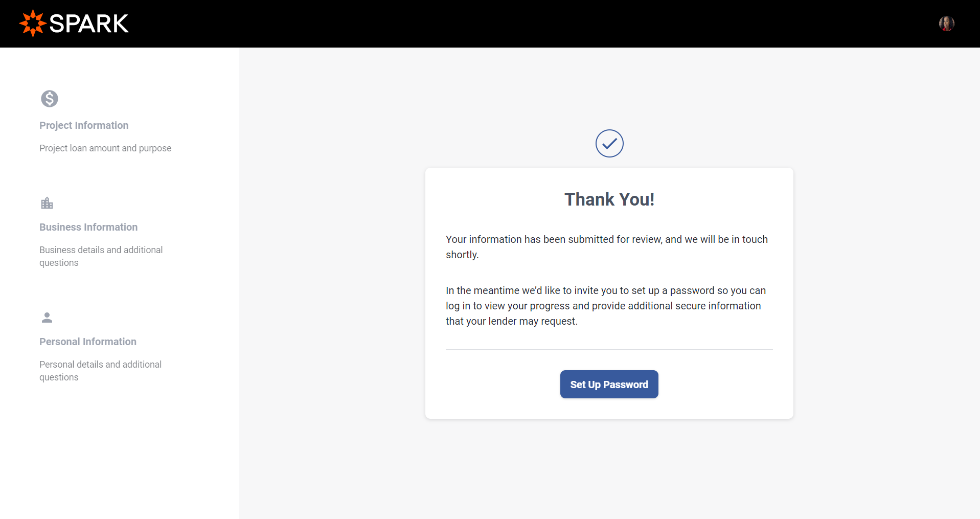Click the white Thank You card
This screenshot has width=980, height=519.
(609, 293)
